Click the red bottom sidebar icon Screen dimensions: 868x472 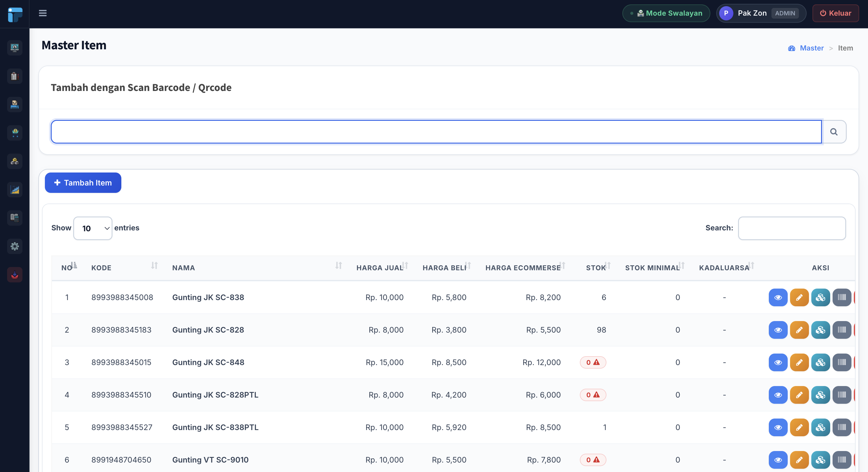click(14, 275)
